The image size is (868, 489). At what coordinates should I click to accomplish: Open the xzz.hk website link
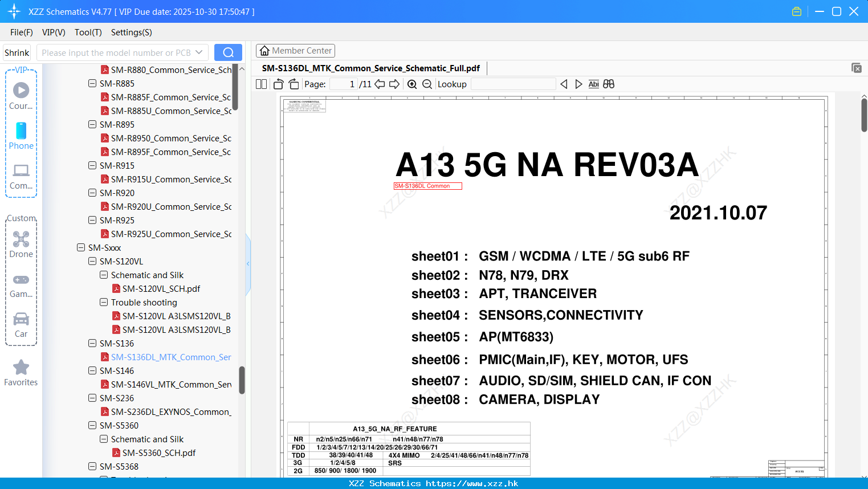tap(472, 483)
